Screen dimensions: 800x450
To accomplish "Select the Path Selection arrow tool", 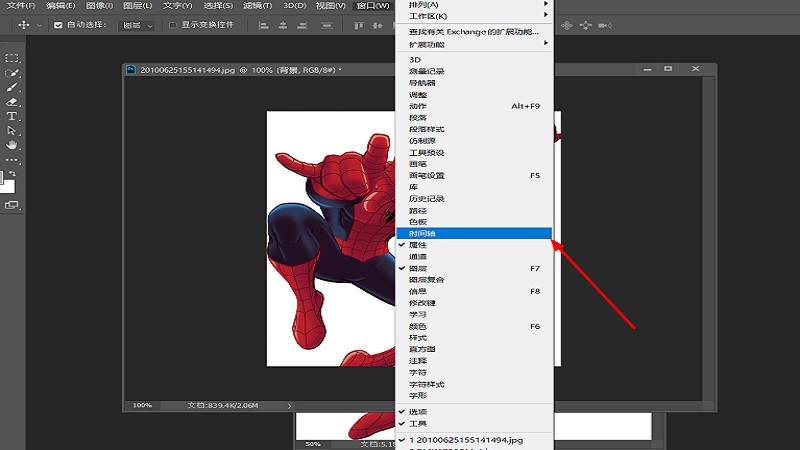I will click(x=12, y=131).
